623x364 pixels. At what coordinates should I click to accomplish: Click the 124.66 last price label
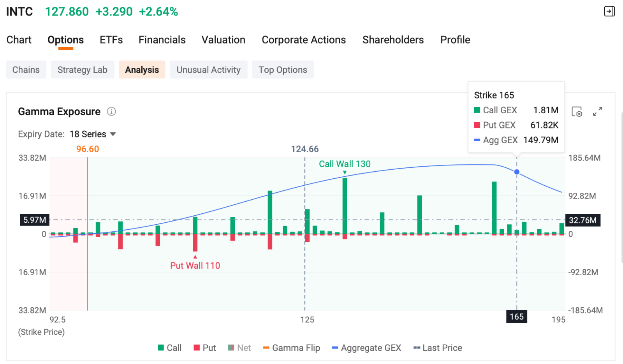click(x=305, y=149)
